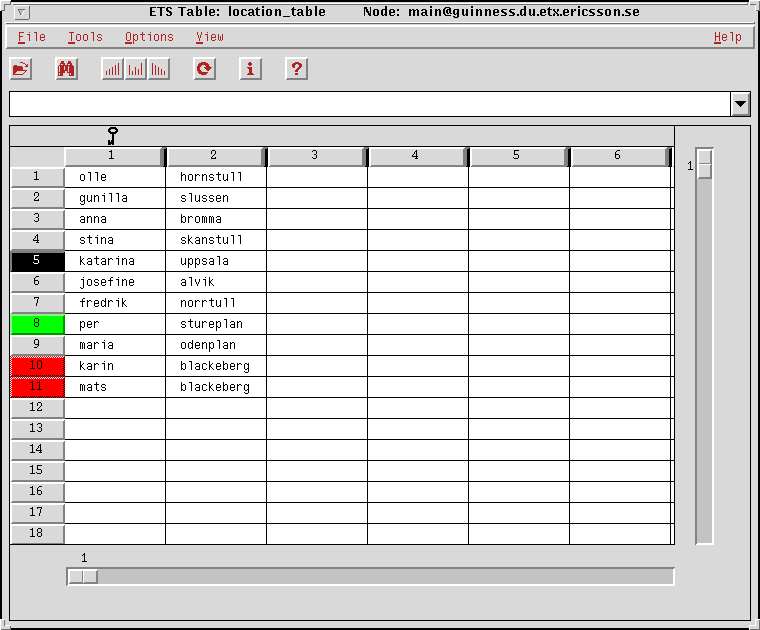Click the cell containing odenplan
The image size is (760, 630).
tap(216, 345)
